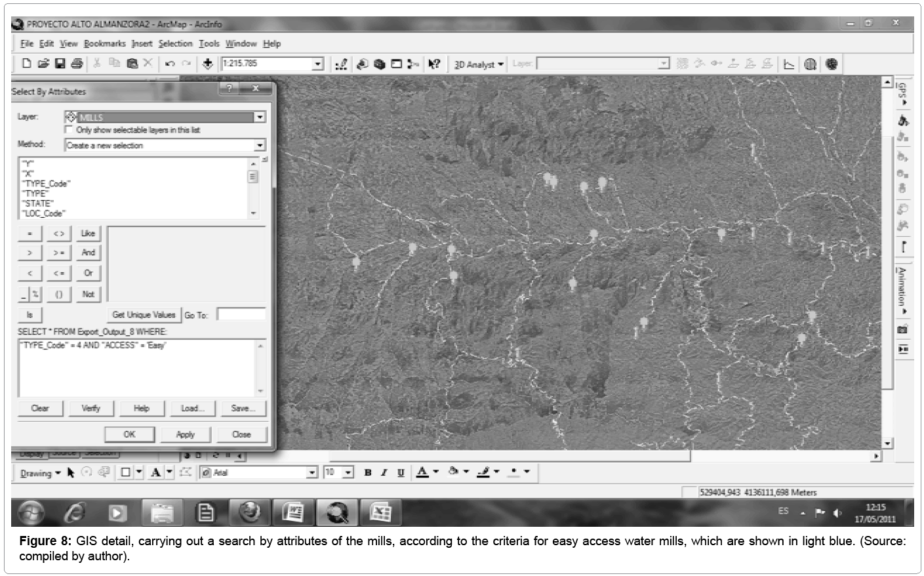Click the Add Data icon

(208, 64)
